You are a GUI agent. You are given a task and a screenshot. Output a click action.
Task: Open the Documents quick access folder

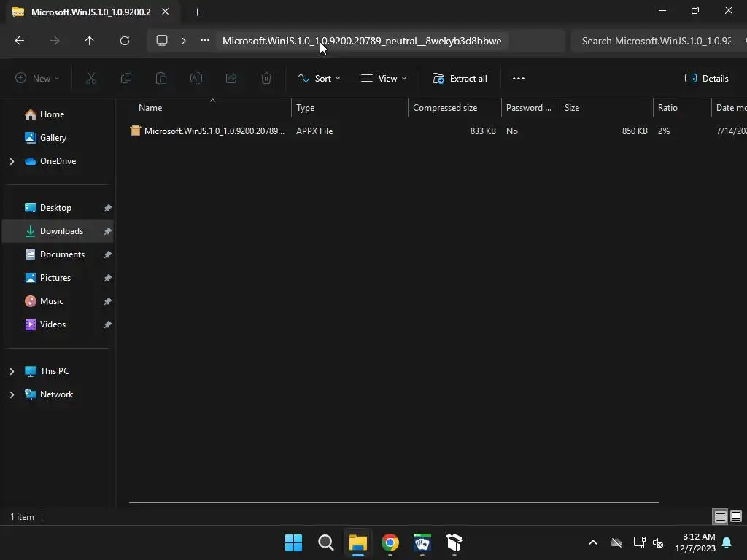pyautogui.click(x=62, y=254)
